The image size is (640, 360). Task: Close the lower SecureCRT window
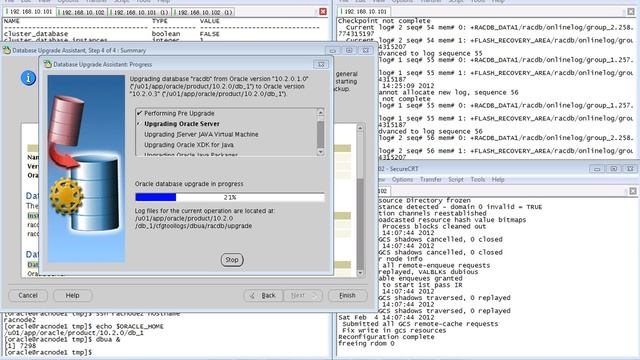click(x=630, y=169)
